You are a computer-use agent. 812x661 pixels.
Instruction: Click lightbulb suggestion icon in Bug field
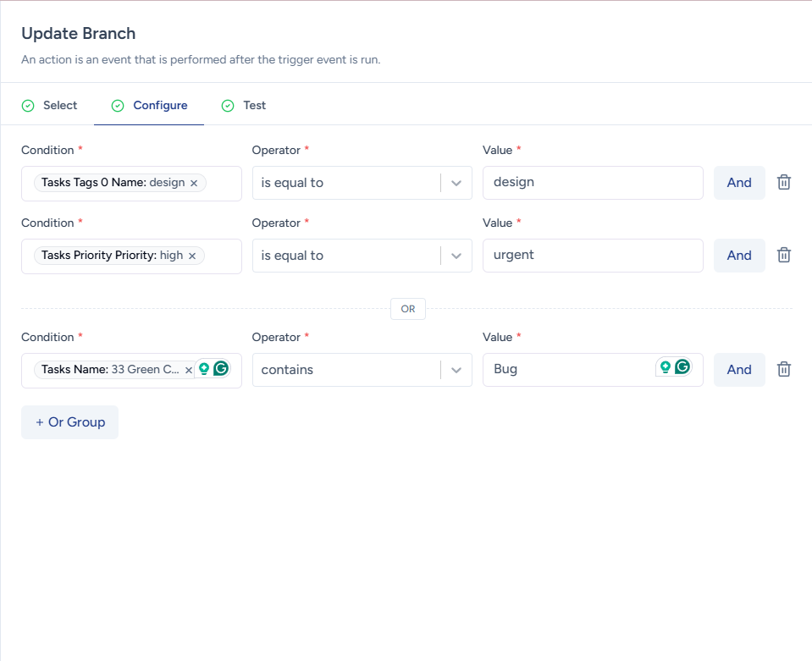coord(666,367)
